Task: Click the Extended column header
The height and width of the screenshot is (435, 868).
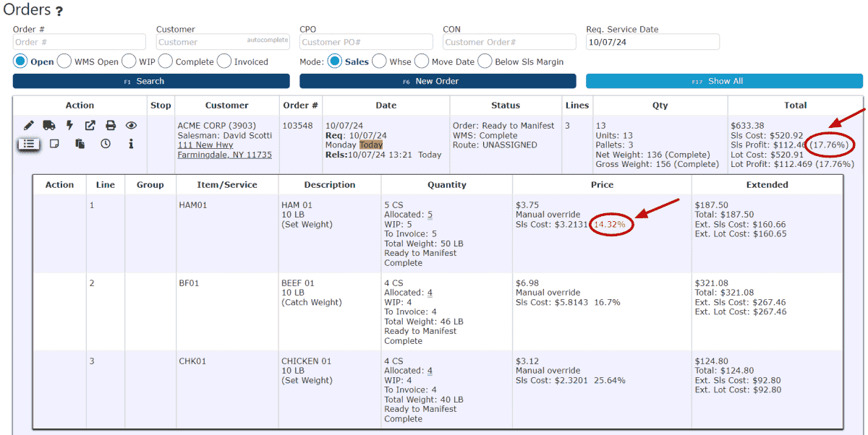Action: [767, 185]
